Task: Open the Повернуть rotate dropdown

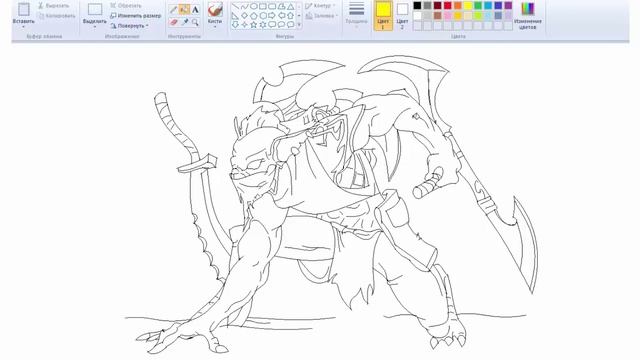Action: [129, 26]
